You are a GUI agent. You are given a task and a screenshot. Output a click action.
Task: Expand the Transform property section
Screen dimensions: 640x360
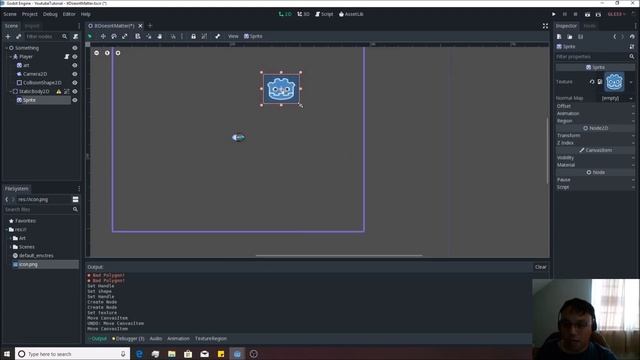pyautogui.click(x=596, y=136)
